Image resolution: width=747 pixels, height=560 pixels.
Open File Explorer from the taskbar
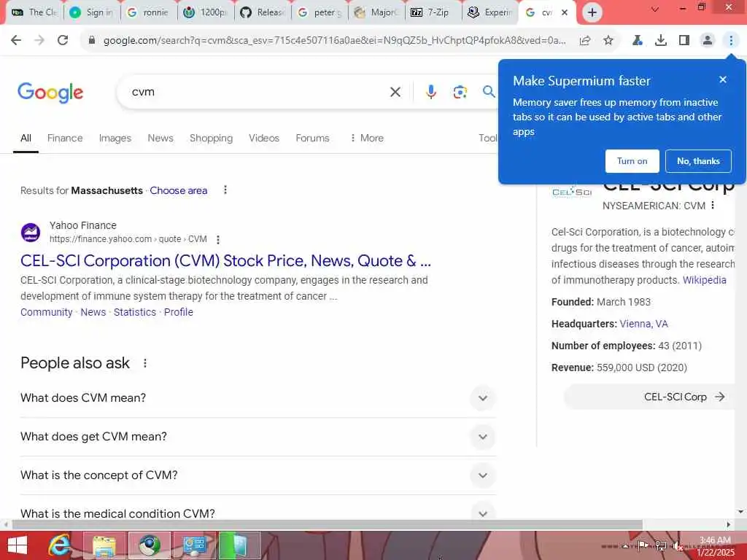104,545
